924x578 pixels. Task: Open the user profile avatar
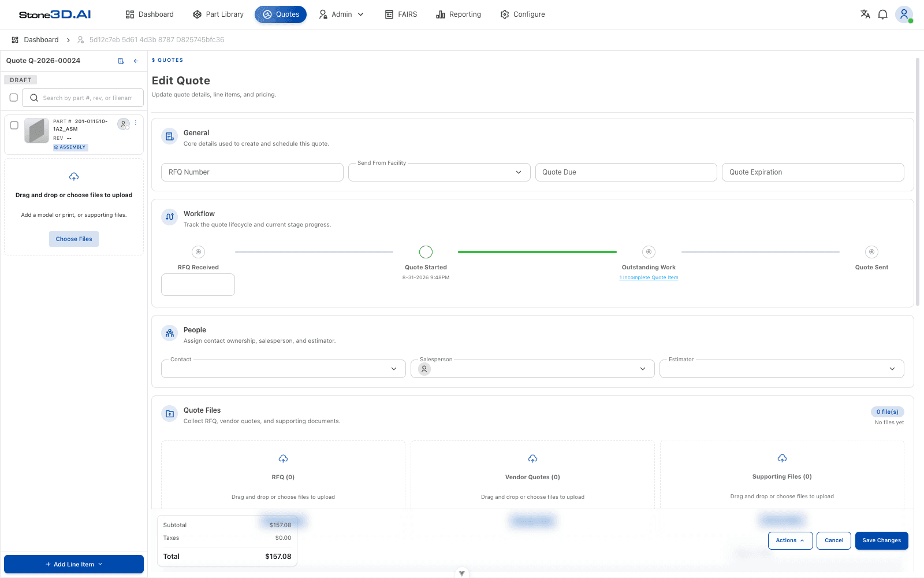904,14
